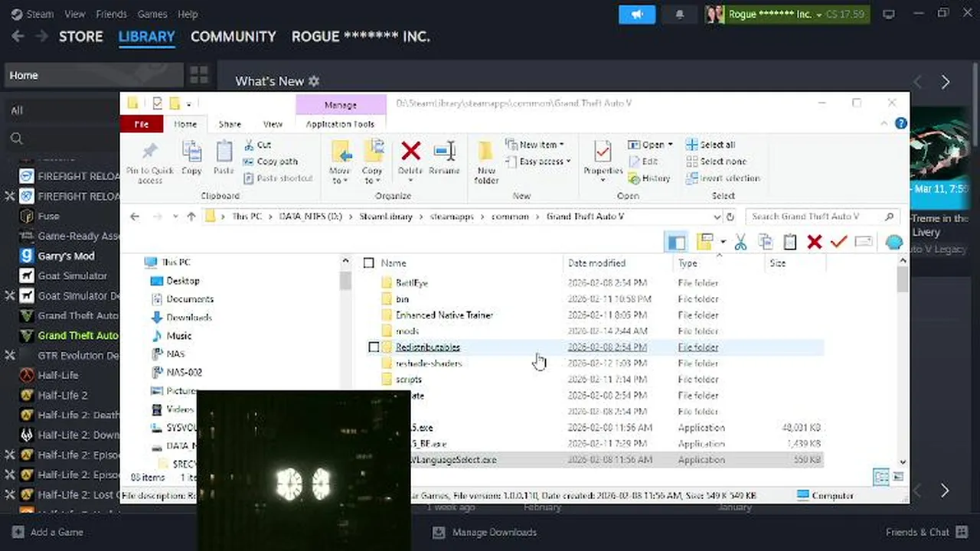Click Explorer Help question mark icon

901,123
